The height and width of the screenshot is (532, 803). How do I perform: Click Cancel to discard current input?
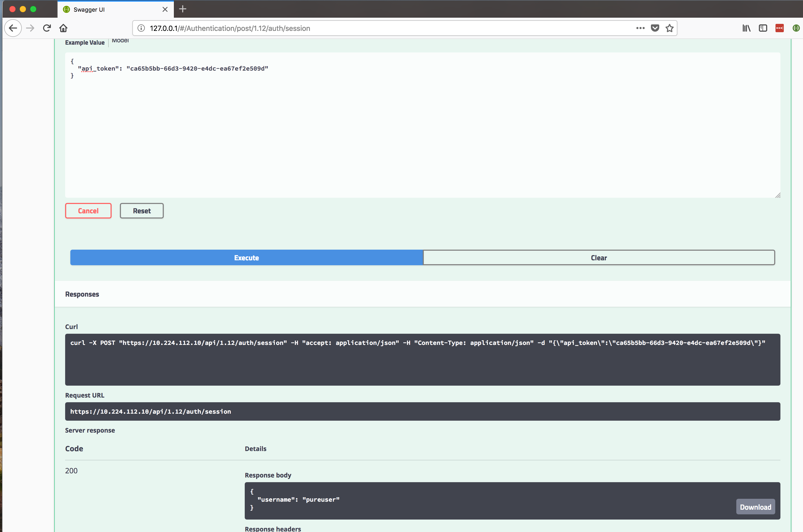tap(88, 210)
